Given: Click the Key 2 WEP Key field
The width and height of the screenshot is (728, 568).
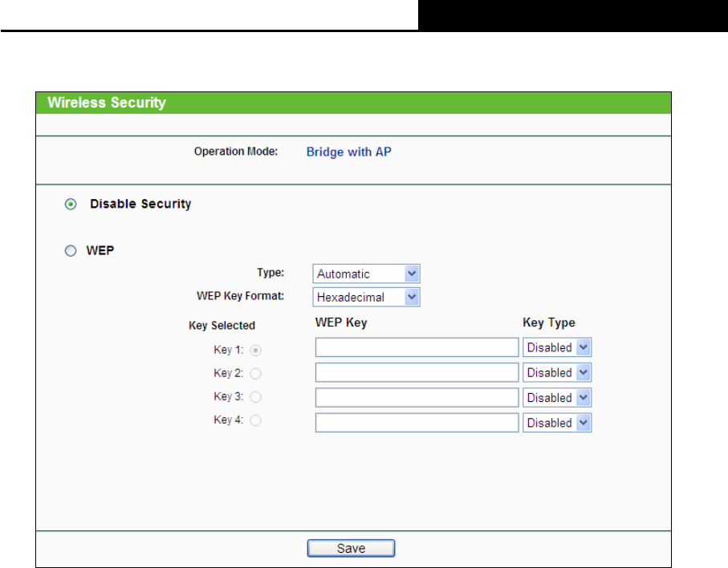Looking at the screenshot, I should [x=417, y=372].
